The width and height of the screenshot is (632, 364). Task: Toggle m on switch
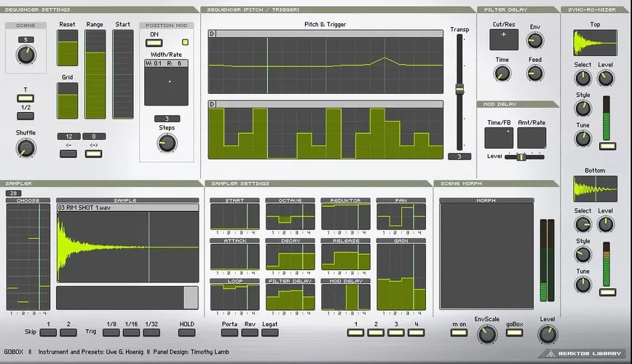pos(459,333)
